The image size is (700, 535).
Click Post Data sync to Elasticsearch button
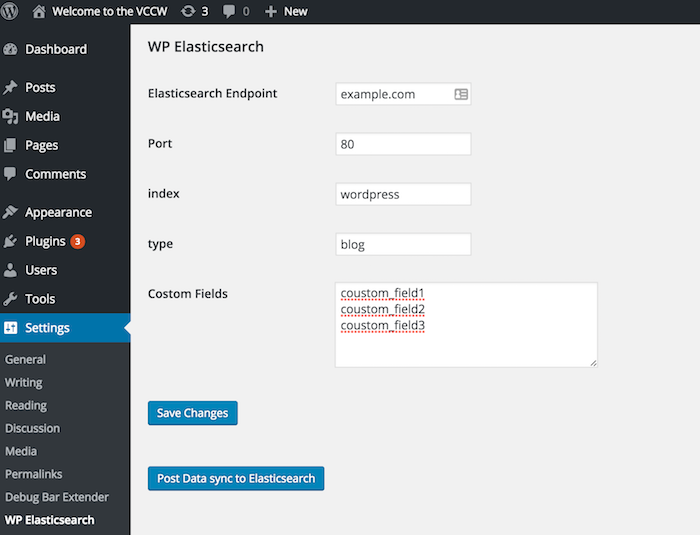[236, 479]
